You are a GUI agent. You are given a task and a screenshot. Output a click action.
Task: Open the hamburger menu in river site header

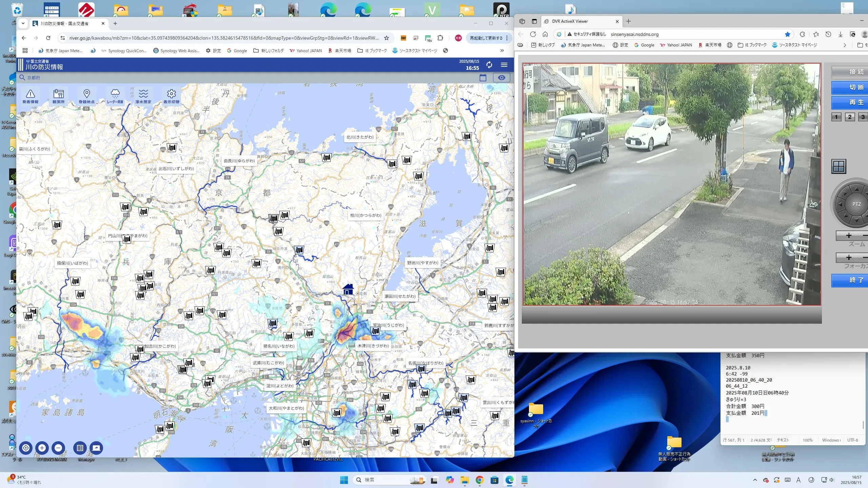(504, 65)
